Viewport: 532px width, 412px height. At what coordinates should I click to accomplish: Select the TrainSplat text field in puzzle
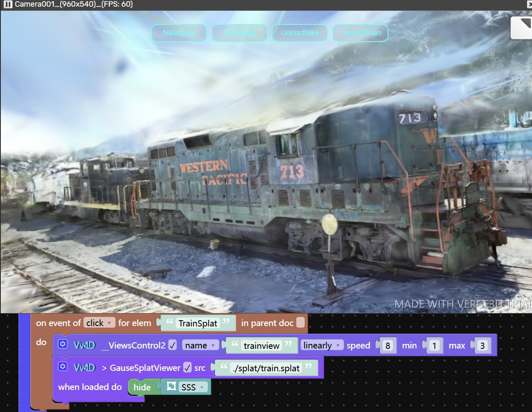coord(198,323)
